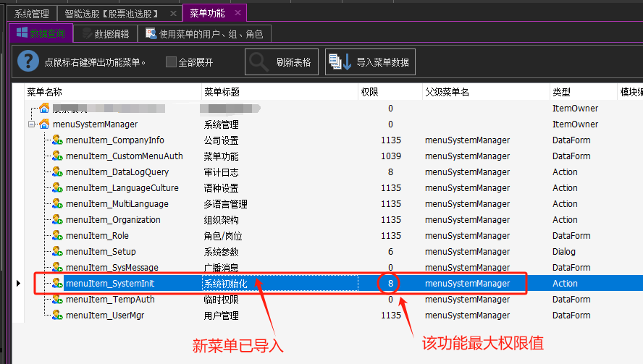Click the icon on 使用菜单的用户、组、角色 tab

coord(151,33)
